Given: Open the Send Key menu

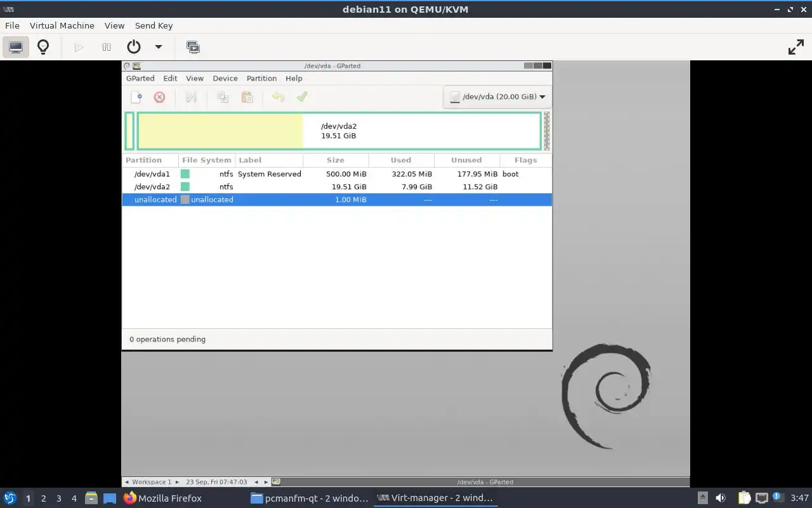Looking at the screenshot, I should 154,25.
